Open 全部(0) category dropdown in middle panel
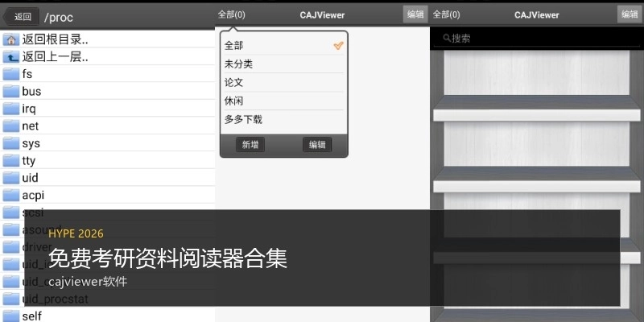This screenshot has height=322, width=644. pyautogui.click(x=231, y=14)
